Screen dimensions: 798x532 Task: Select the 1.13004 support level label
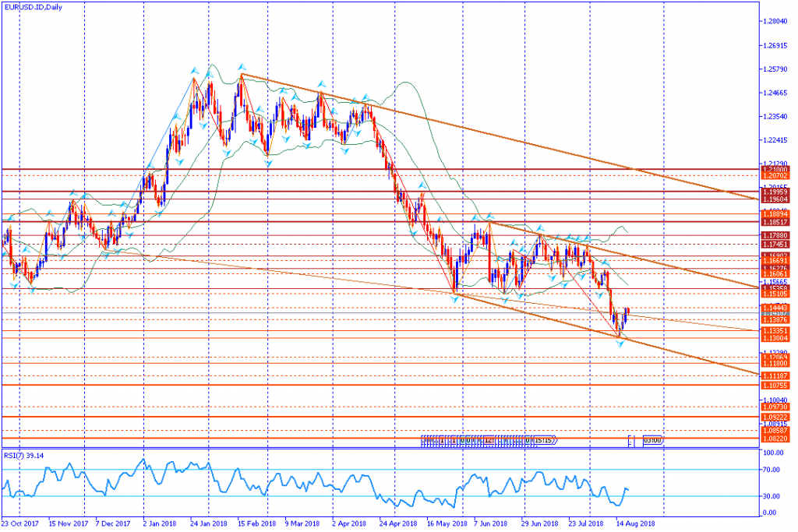coord(776,338)
